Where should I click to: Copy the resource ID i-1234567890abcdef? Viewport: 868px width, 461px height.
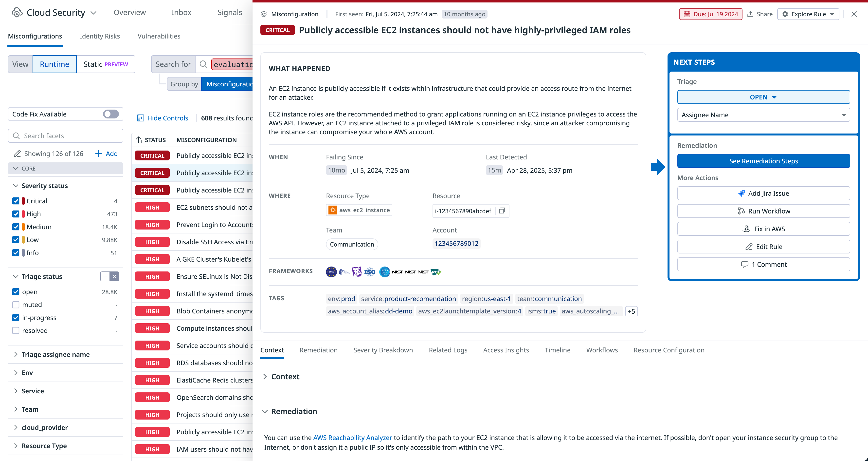click(502, 211)
